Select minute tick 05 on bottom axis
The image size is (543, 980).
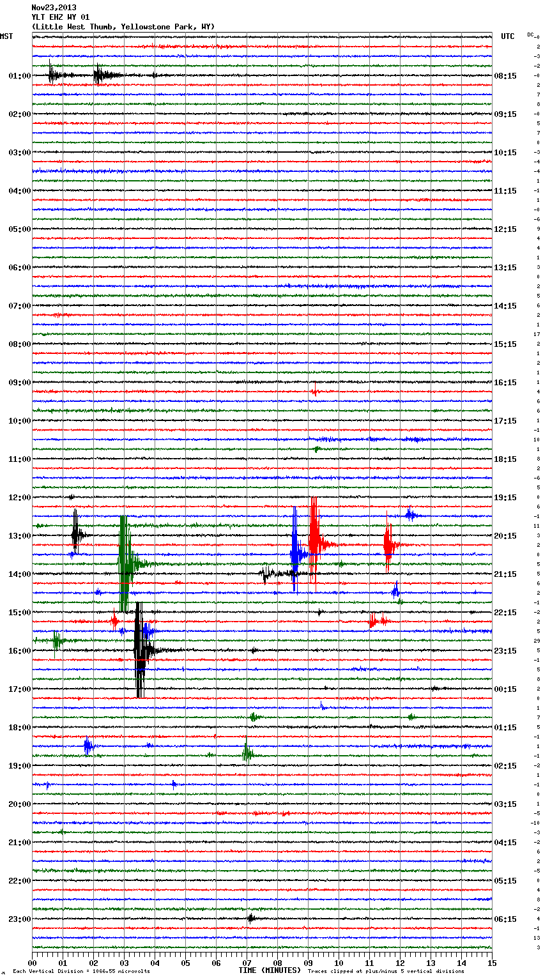coord(185,963)
